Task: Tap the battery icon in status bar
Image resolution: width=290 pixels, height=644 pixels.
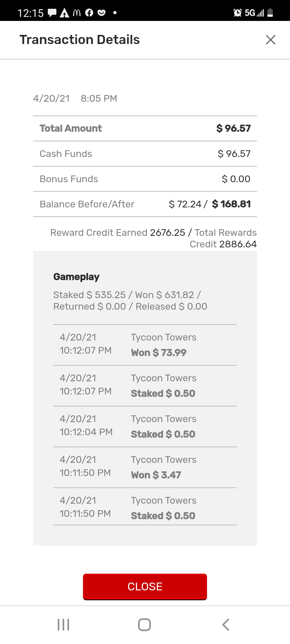Action: coord(270,13)
